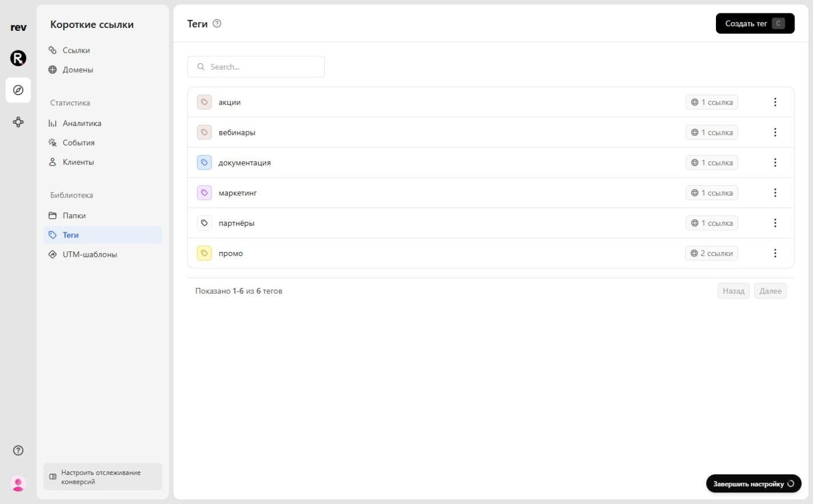Click the 2 ссылки badge for промо

(711, 253)
